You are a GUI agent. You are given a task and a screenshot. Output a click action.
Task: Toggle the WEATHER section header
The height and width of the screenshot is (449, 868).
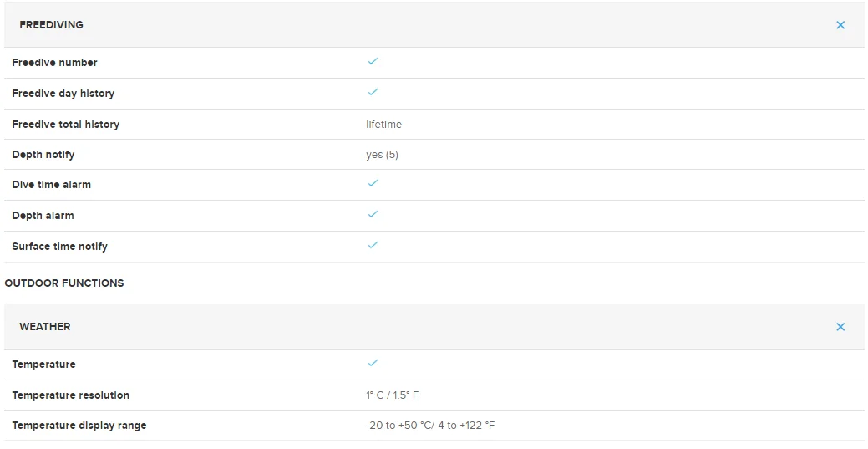click(x=45, y=327)
